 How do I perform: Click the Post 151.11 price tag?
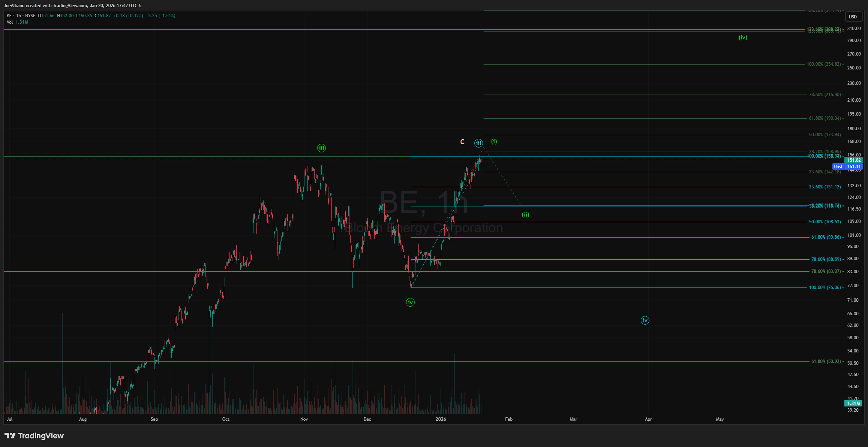coord(849,167)
